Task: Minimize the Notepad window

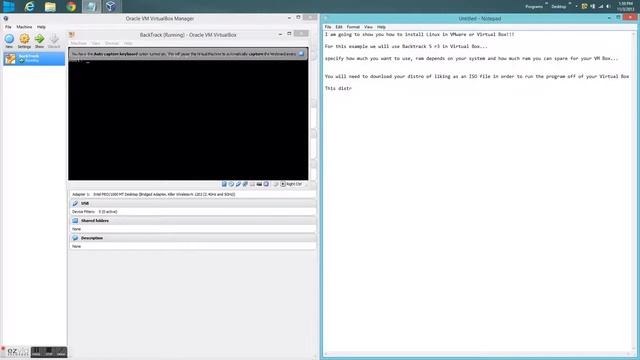Action: click(609, 18)
